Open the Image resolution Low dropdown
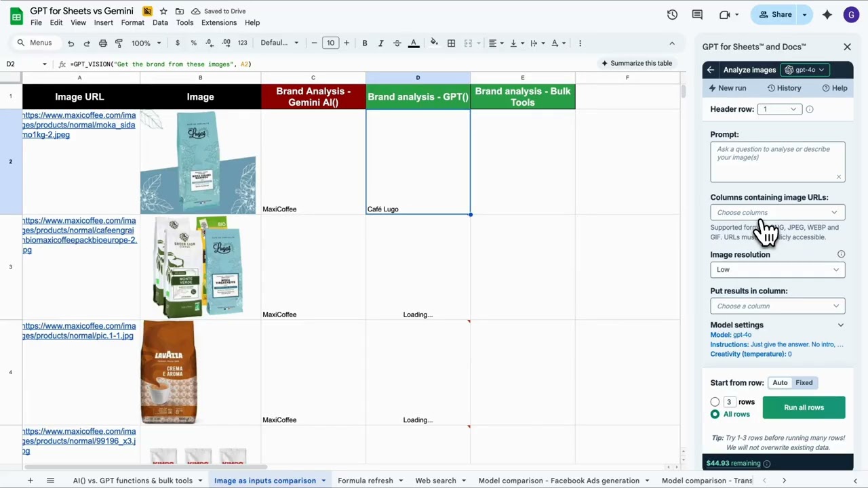Viewport: 868px width, 488px height. 778,270
